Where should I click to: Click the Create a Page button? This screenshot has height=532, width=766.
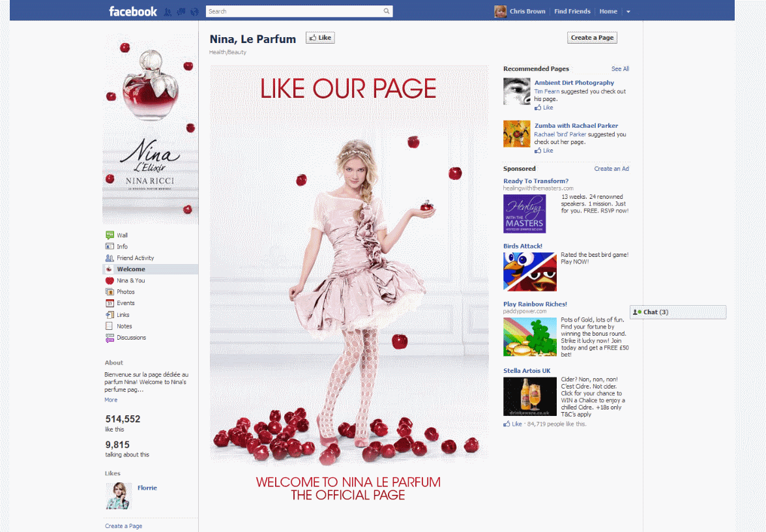(x=592, y=38)
